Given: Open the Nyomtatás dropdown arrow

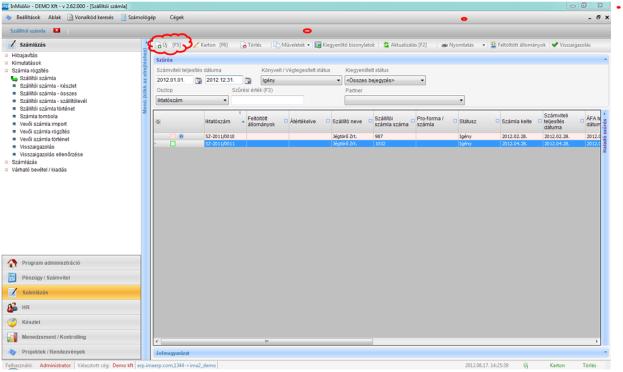Looking at the screenshot, I should (484, 45).
